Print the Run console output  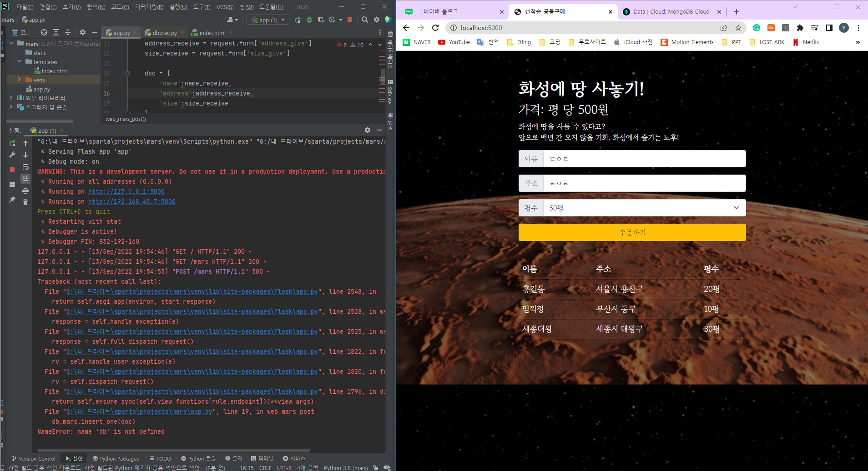25,190
